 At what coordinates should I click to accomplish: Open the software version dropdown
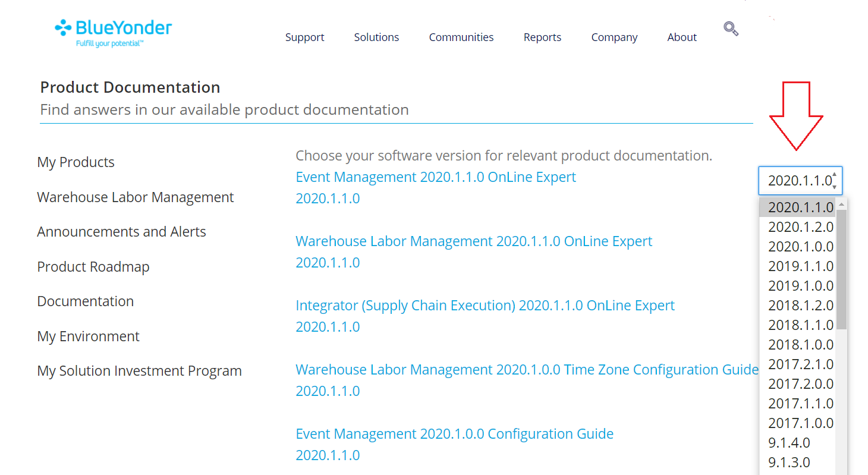800,181
